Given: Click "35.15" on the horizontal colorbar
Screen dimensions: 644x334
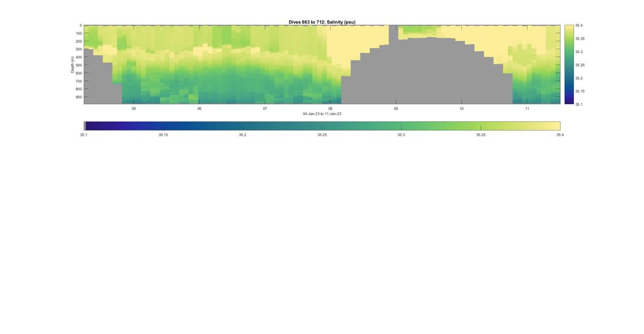Looking at the screenshot, I should pyautogui.click(x=163, y=135).
